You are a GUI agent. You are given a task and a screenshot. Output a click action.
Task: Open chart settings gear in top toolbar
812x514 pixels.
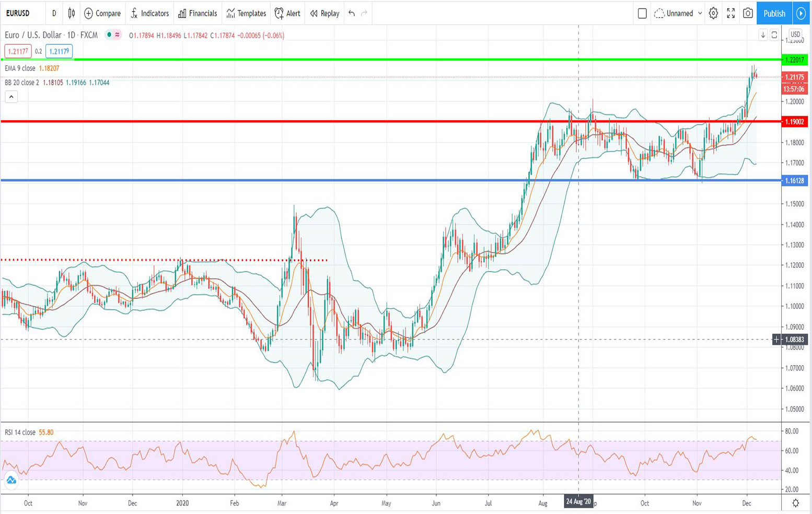coord(713,14)
